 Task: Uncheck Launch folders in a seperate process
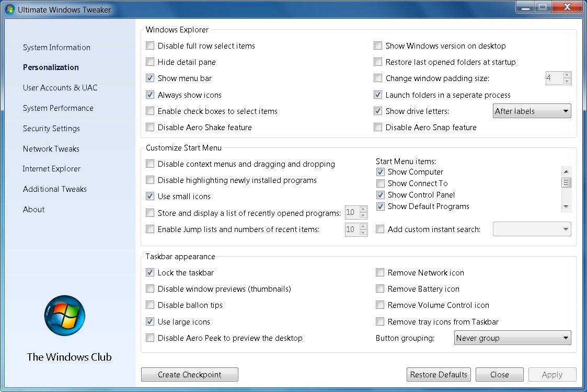[x=378, y=95]
